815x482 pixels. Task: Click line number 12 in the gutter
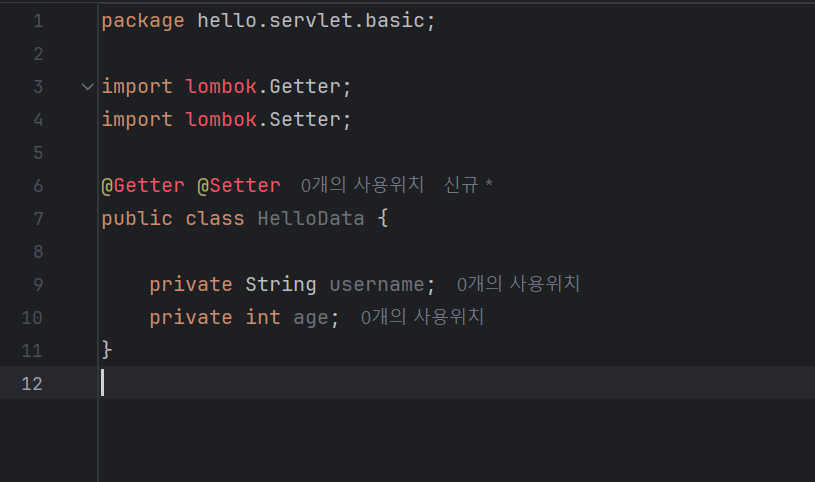tap(32, 383)
